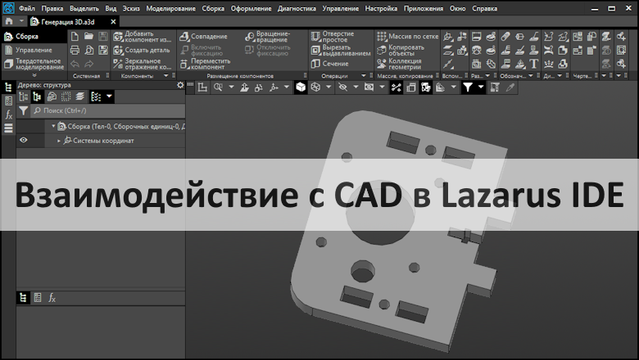Click the Mirror components icon
This screenshot has height=360, width=639.
tap(118, 64)
